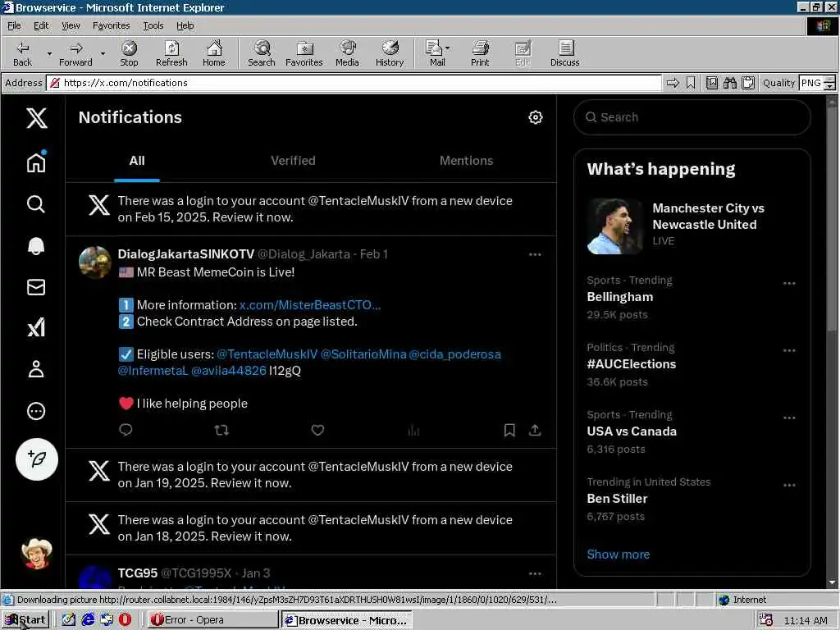
Task: Switch to the Verified notifications tab
Action: (x=293, y=161)
